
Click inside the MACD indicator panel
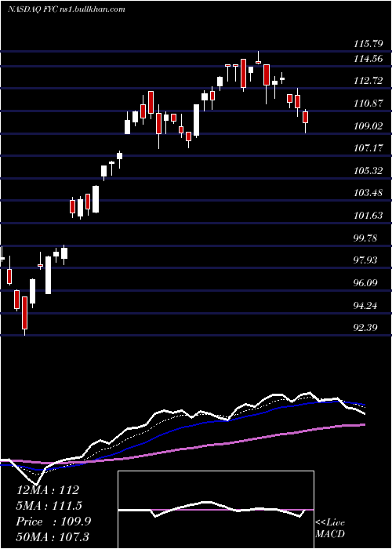tap(216, 510)
